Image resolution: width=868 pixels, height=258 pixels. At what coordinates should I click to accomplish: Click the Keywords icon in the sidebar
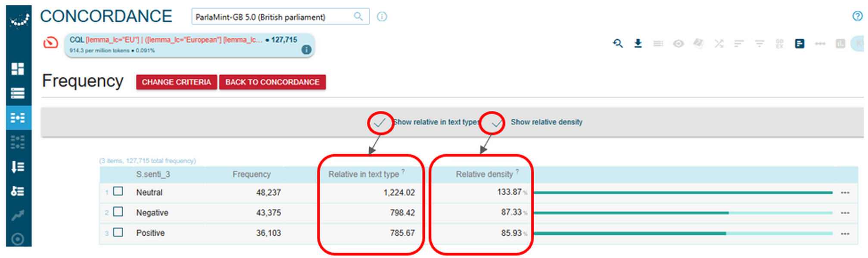pyautogui.click(x=18, y=191)
